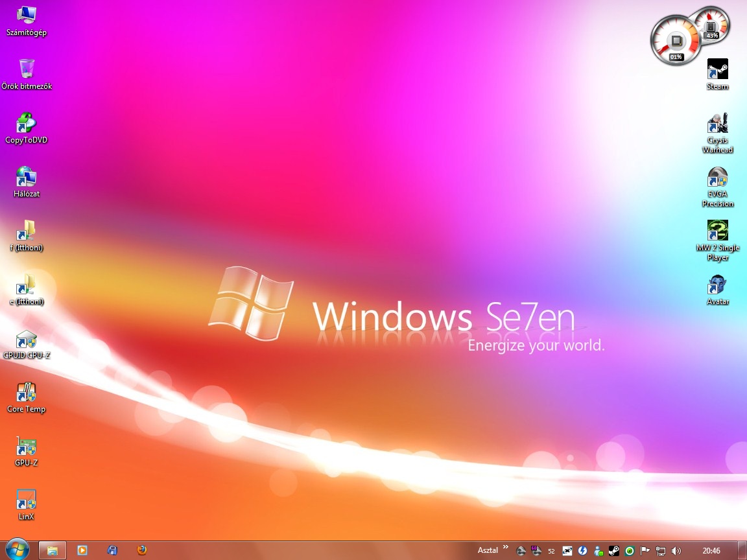Launch Firefox from the taskbar
The image size is (747, 560).
point(142,550)
